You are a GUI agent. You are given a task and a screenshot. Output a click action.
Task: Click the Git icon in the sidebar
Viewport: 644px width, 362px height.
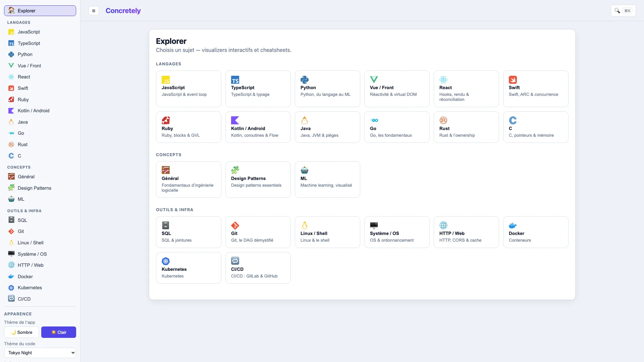[11, 231]
